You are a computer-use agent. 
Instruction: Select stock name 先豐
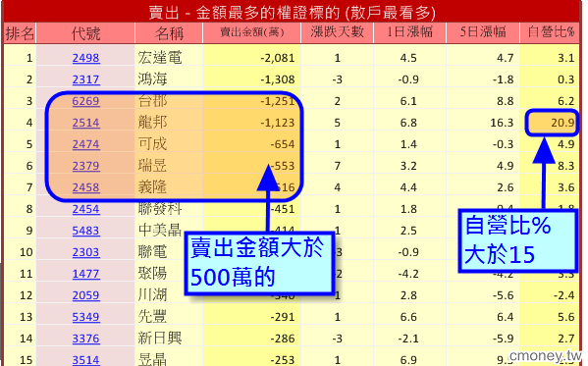pyautogui.click(x=152, y=317)
